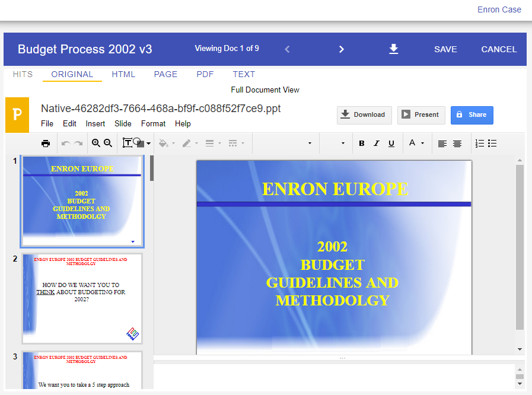Zoom in on the slide
The image size is (532, 395).
coord(96,143)
